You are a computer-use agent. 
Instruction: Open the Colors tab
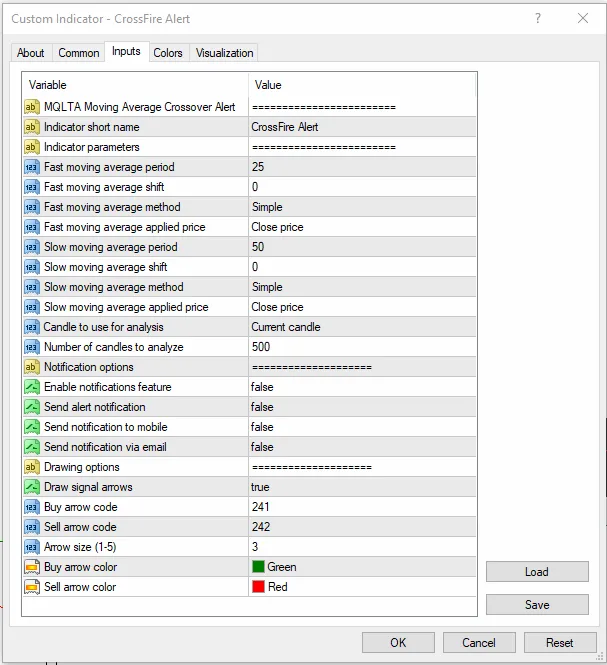(x=168, y=53)
